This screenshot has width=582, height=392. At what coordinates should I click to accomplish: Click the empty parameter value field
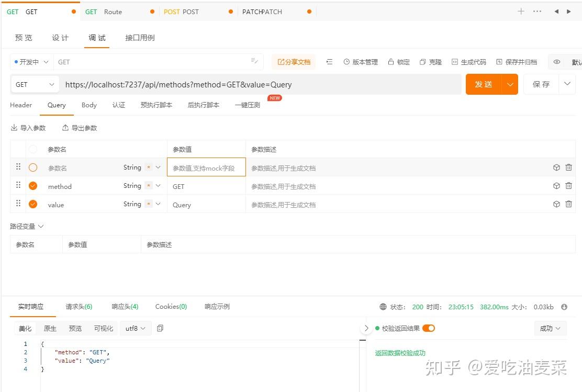(206, 167)
